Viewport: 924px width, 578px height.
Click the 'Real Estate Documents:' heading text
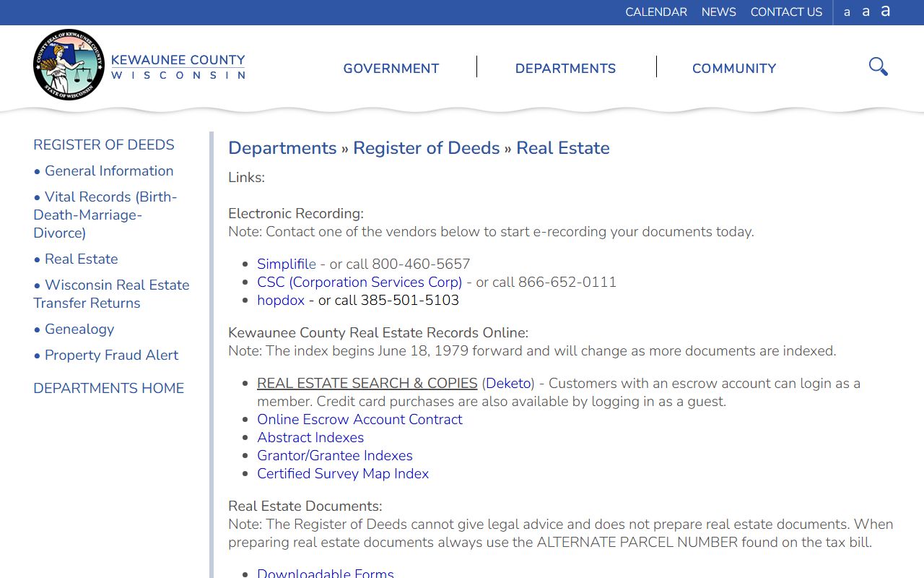tap(305, 506)
